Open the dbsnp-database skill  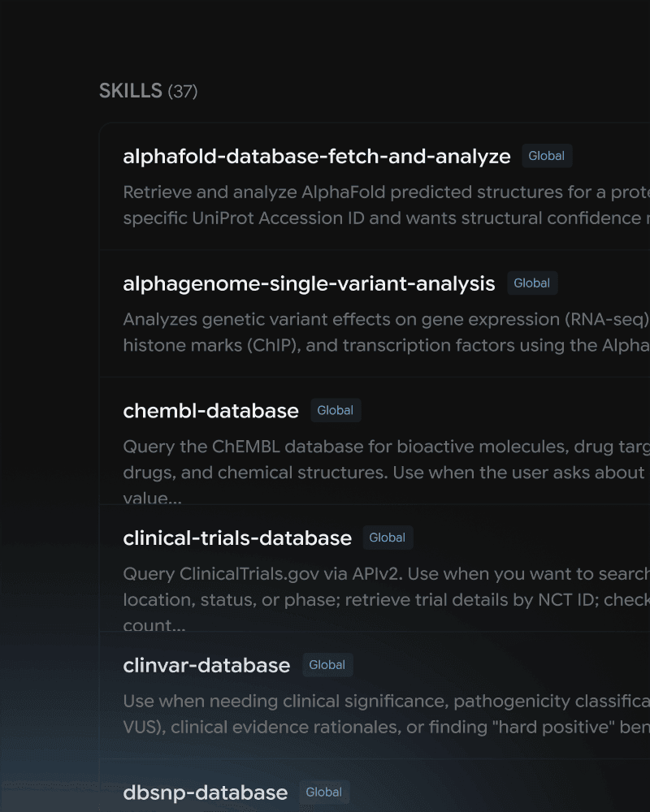[206, 793]
